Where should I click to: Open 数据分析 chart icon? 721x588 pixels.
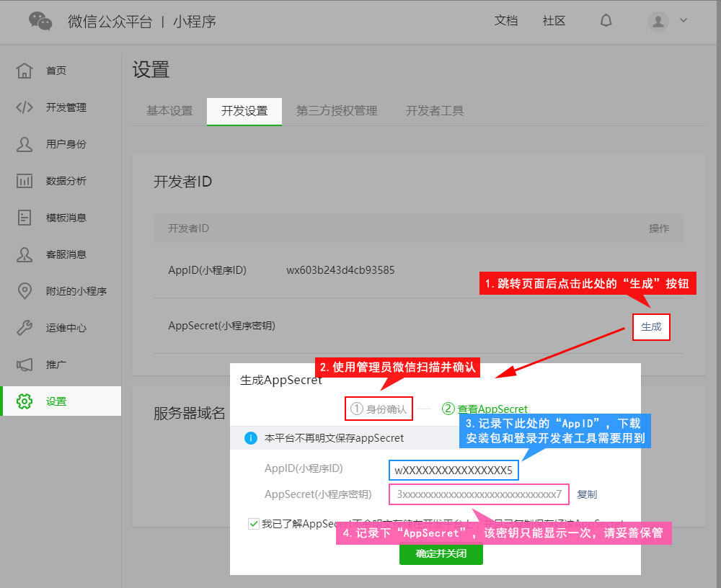pos(25,181)
